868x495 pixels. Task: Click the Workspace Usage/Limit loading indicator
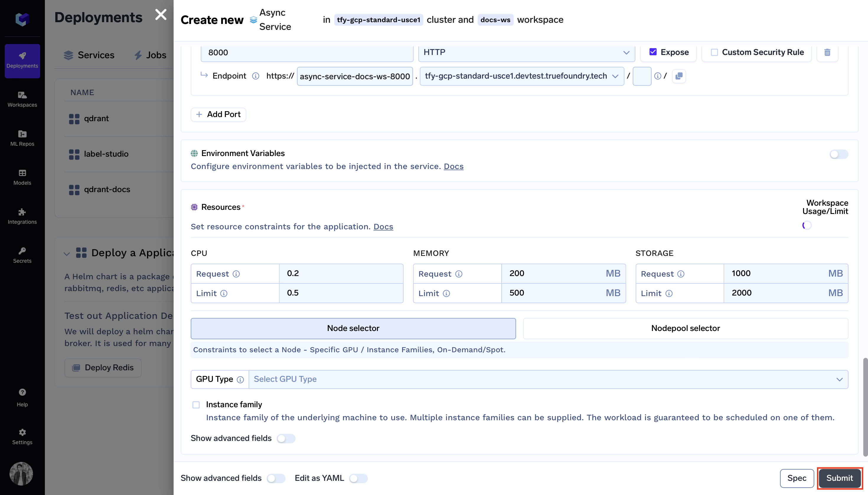pyautogui.click(x=807, y=225)
